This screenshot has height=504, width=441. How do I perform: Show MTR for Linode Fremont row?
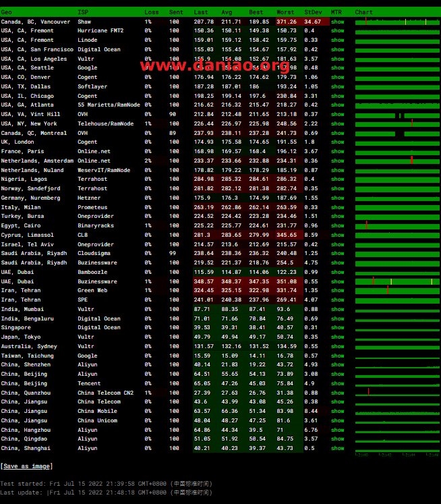click(337, 40)
